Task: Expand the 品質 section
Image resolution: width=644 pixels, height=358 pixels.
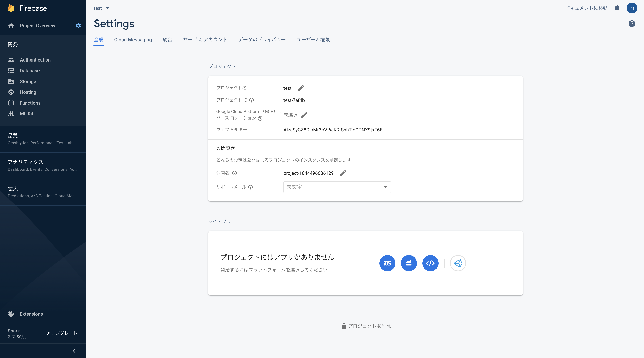Action: (x=43, y=139)
